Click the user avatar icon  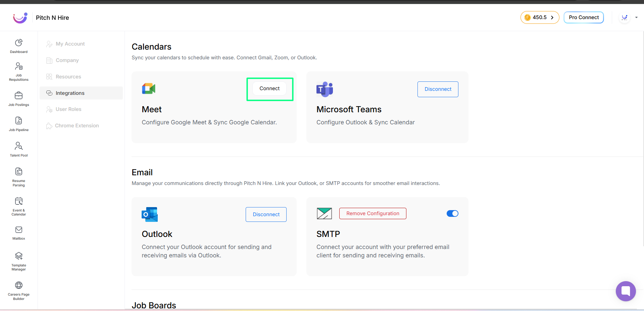[x=625, y=17]
